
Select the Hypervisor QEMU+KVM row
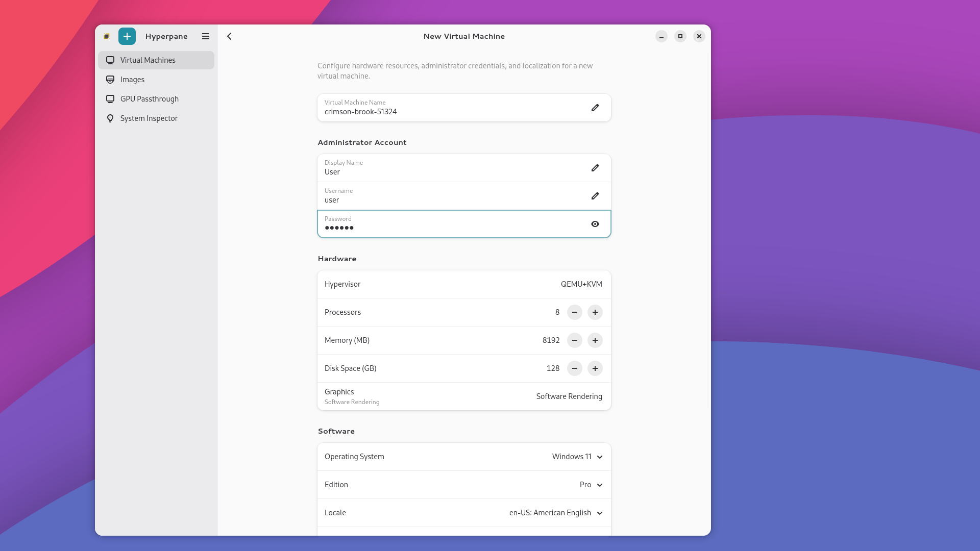point(463,284)
